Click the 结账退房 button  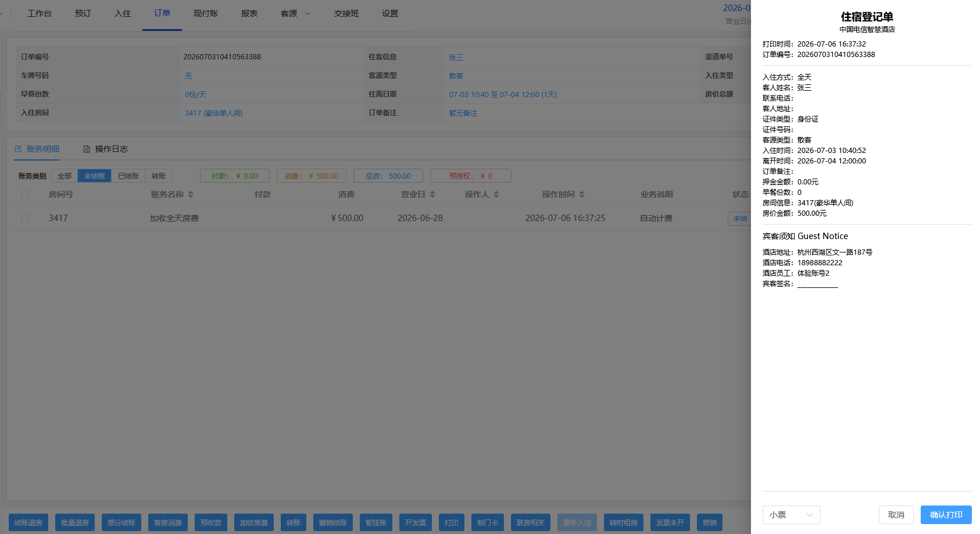click(28, 522)
